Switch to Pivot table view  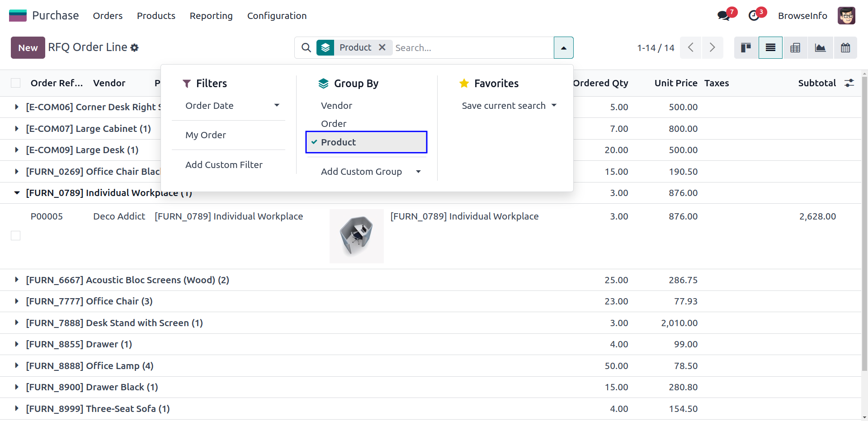795,47
